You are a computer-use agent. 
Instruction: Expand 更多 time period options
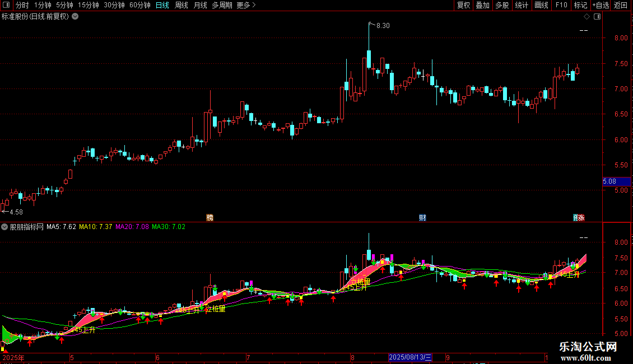point(246,5)
